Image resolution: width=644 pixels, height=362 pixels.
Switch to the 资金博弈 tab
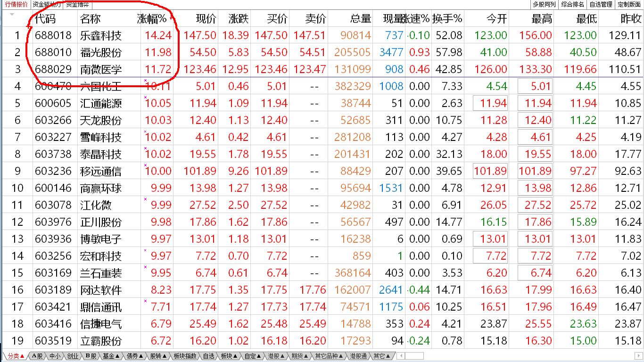76,4
